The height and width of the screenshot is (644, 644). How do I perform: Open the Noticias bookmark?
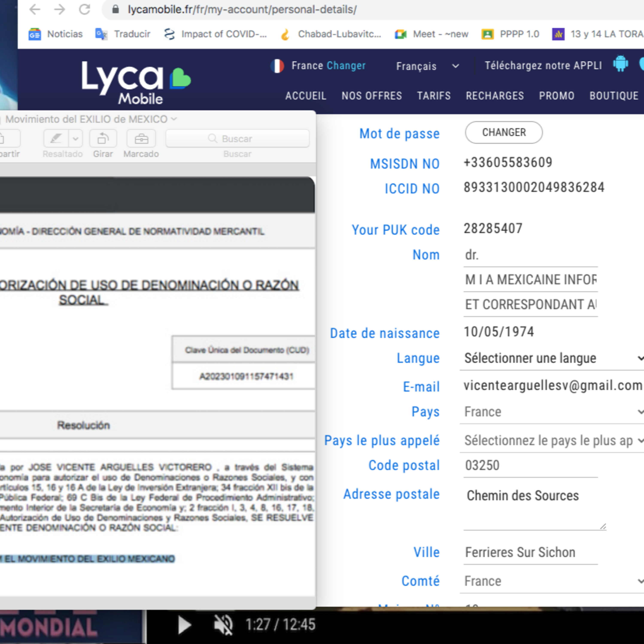56,34
